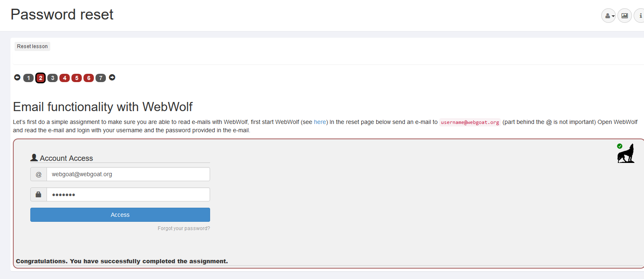
Task: Open lesson page 4
Action: (64, 78)
